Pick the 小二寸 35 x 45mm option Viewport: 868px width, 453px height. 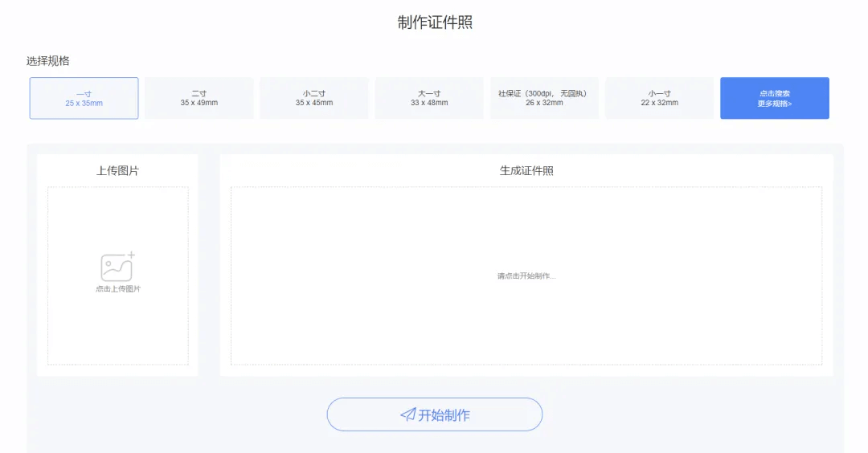[x=313, y=98]
